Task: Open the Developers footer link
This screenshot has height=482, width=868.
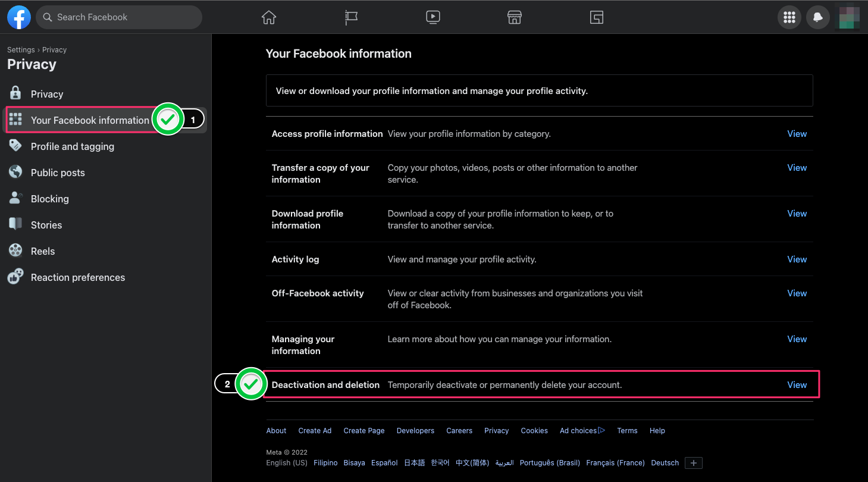Action: 415,431
